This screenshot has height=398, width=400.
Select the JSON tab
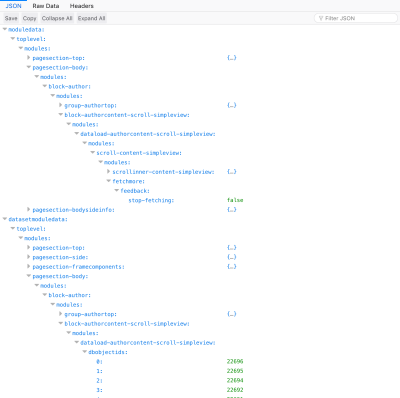point(13,6)
